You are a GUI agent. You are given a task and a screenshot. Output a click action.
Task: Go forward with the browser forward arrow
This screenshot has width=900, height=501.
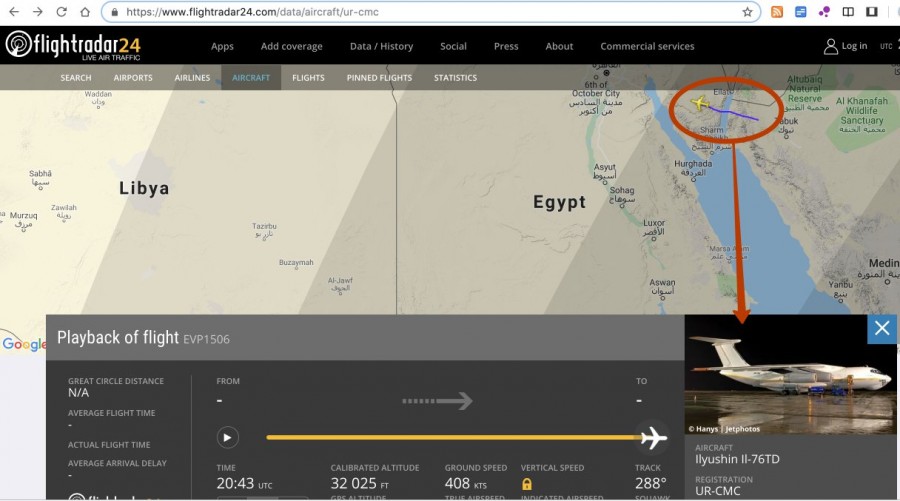(38, 12)
